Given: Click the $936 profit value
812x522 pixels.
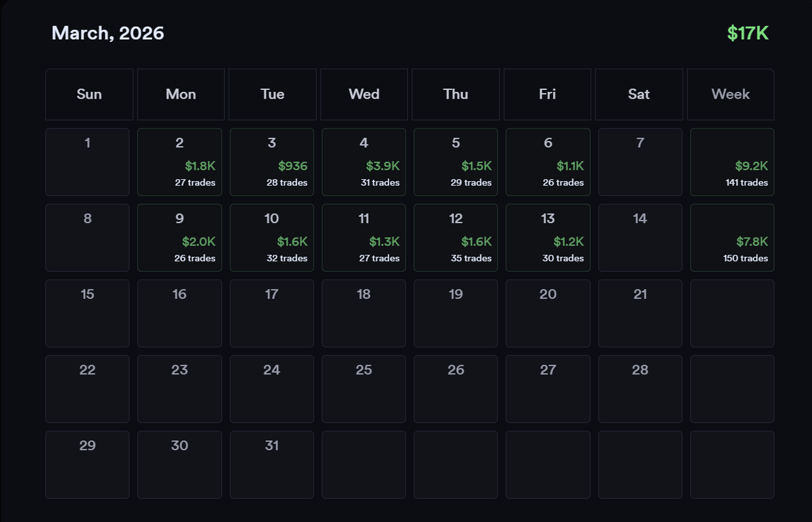Looking at the screenshot, I should pyautogui.click(x=292, y=166).
